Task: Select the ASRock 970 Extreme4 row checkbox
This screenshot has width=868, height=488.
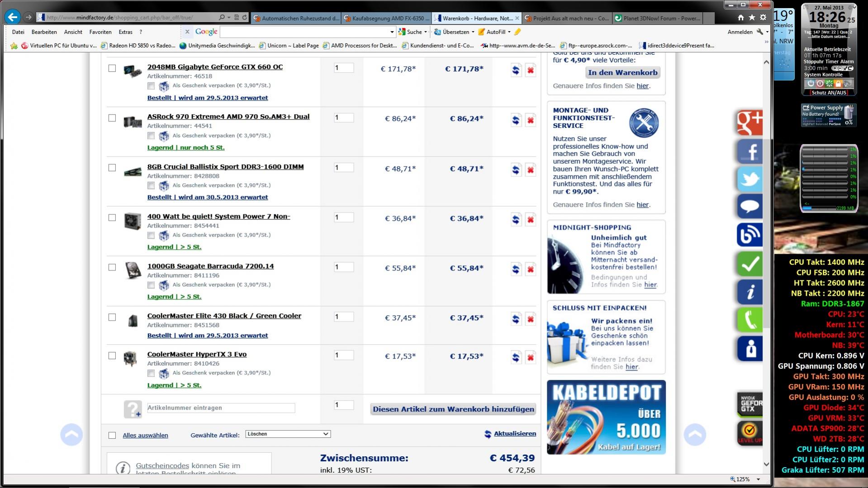Action: pos(112,118)
